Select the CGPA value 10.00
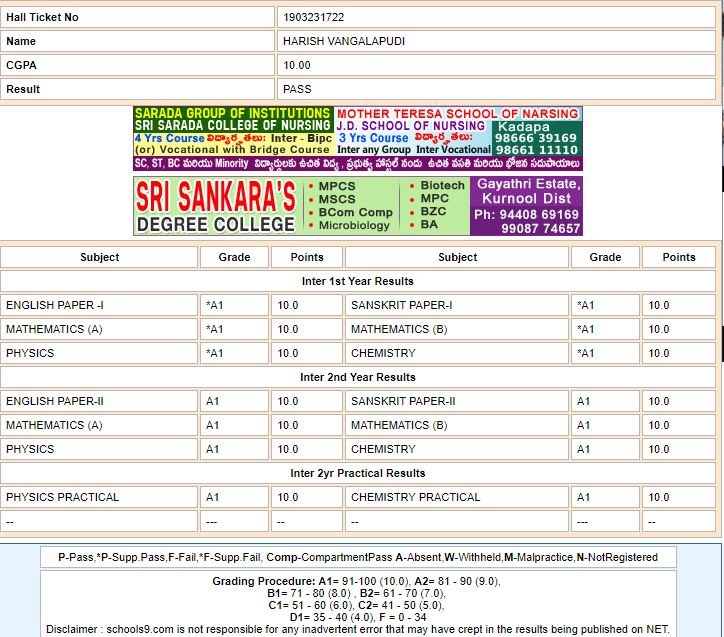 pos(297,65)
